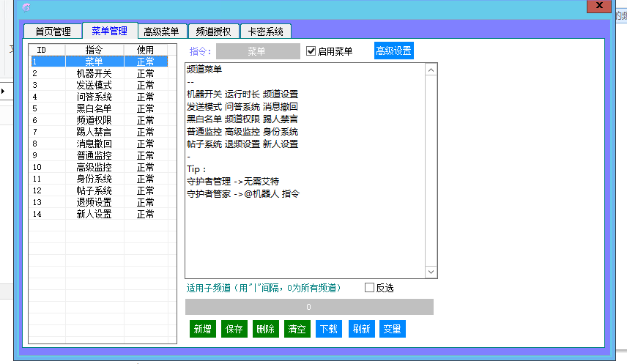Click inside the 频道菜单 text editor
Image resolution: width=627 pixels, height=364 pixels.
(305, 171)
